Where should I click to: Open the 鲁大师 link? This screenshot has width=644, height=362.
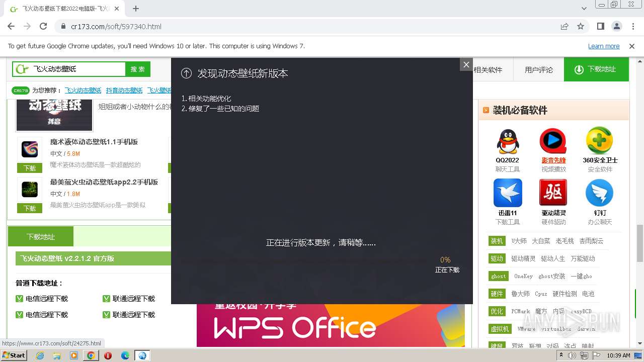coord(520,294)
